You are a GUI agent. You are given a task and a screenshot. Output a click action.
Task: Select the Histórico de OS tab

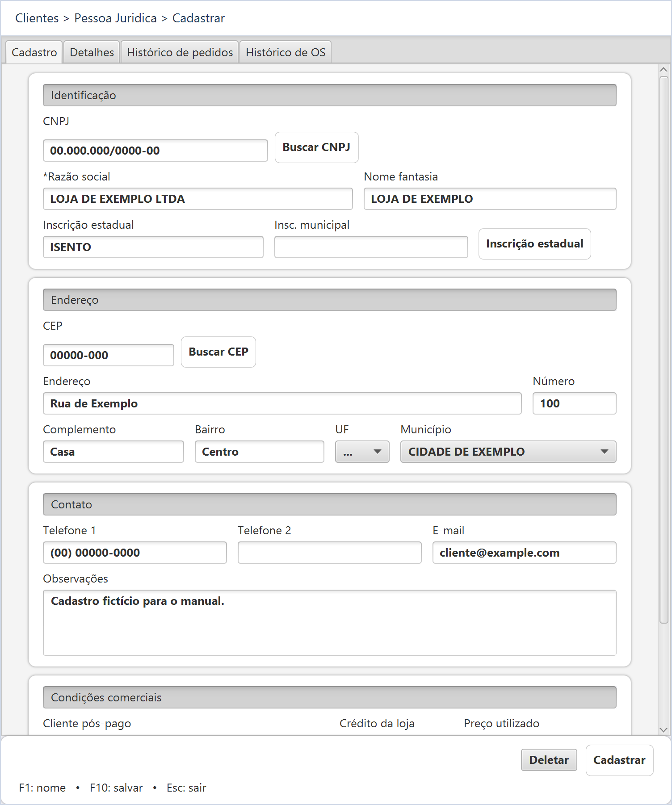point(286,52)
